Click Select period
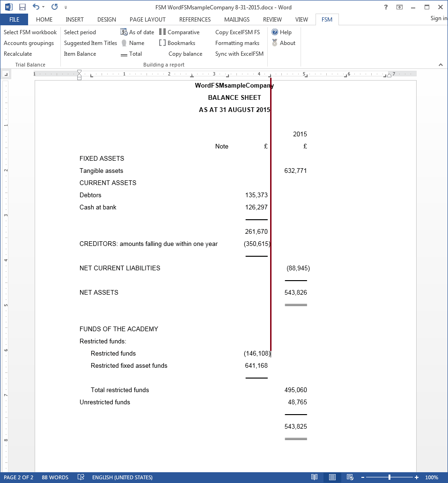 (80, 32)
